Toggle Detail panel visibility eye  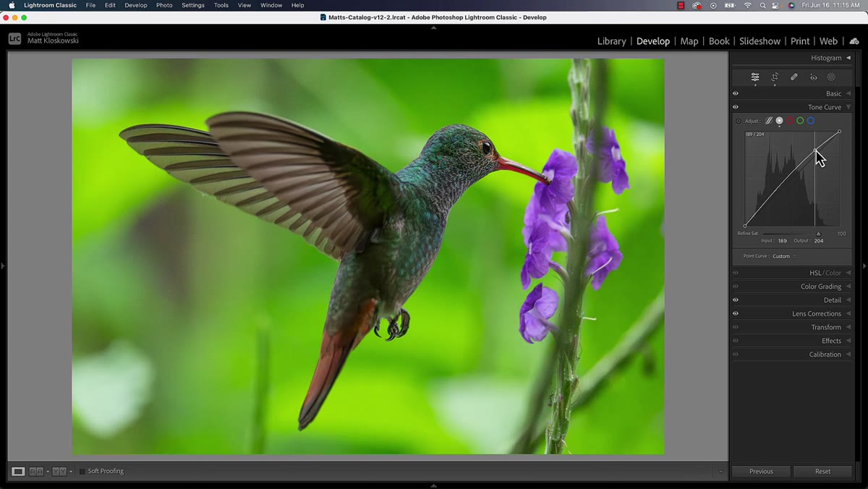(x=736, y=300)
